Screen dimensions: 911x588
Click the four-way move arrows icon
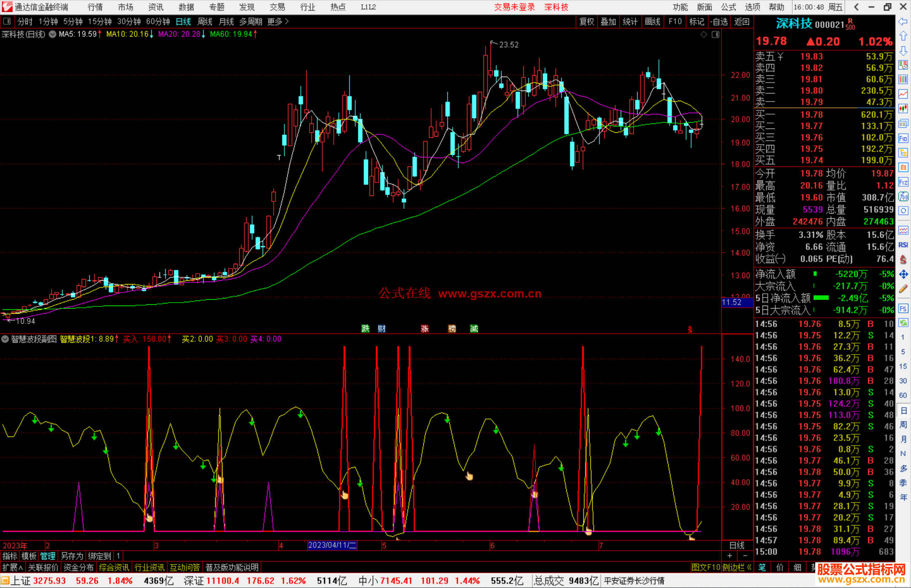903,274
